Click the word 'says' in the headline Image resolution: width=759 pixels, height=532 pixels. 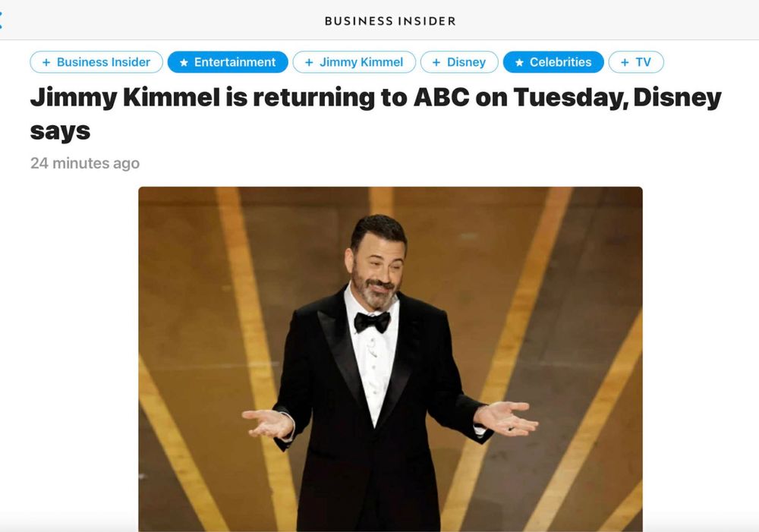60,131
